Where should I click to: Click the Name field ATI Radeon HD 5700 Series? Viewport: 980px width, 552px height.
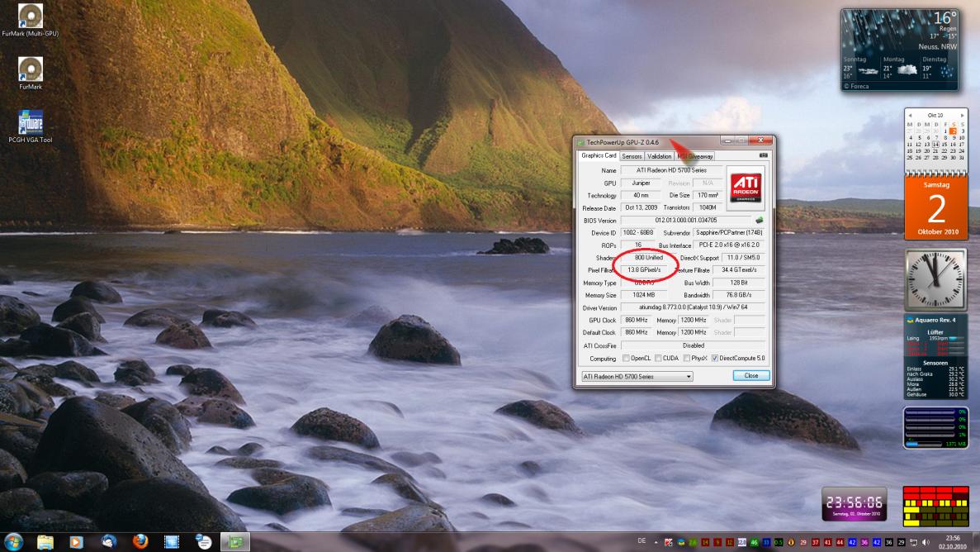672,170
